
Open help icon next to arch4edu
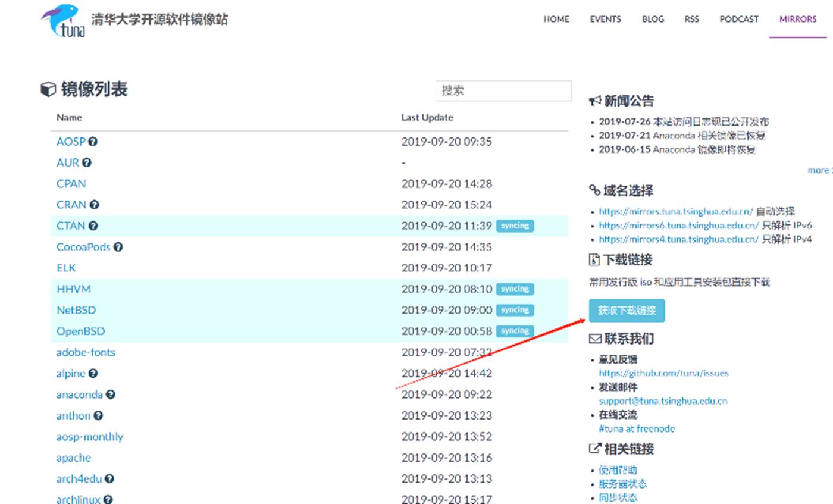coord(109,478)
